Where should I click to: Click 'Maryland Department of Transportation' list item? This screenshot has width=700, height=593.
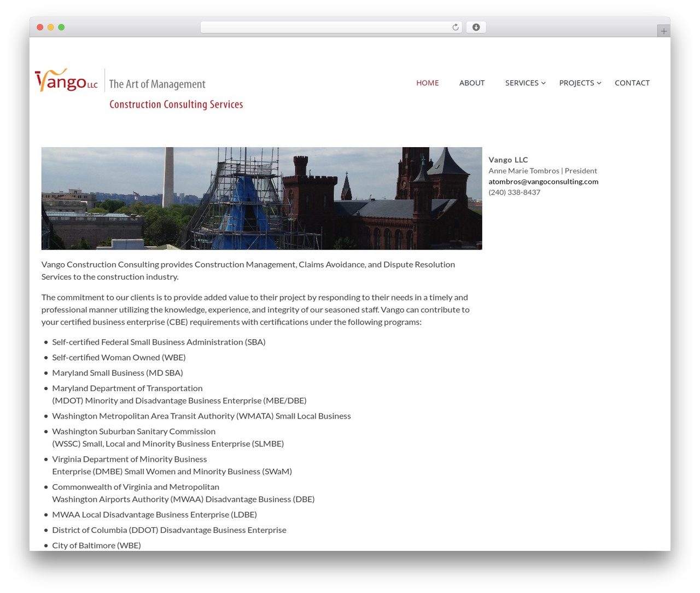click(x=179, y=394)
